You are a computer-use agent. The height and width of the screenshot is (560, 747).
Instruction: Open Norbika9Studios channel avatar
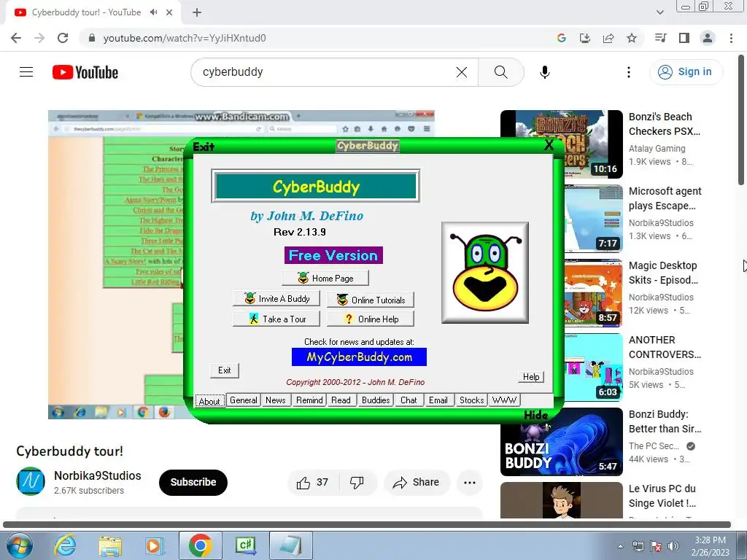click(31, 481)
